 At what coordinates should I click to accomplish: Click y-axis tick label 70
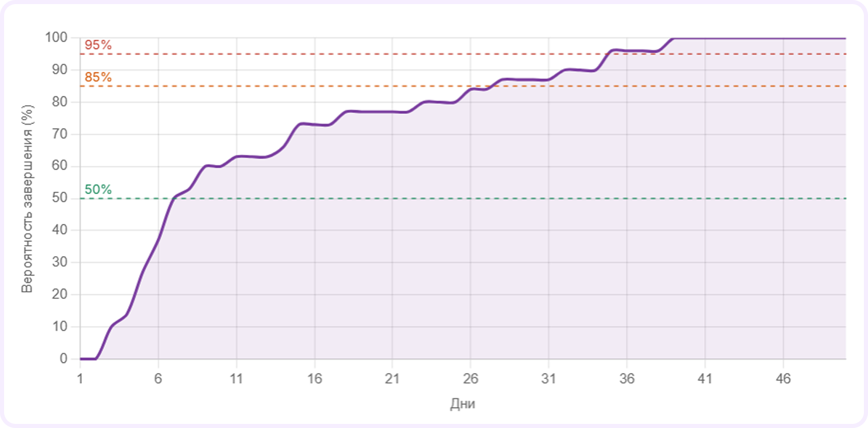pyautogui.click(x=60, y=134)
